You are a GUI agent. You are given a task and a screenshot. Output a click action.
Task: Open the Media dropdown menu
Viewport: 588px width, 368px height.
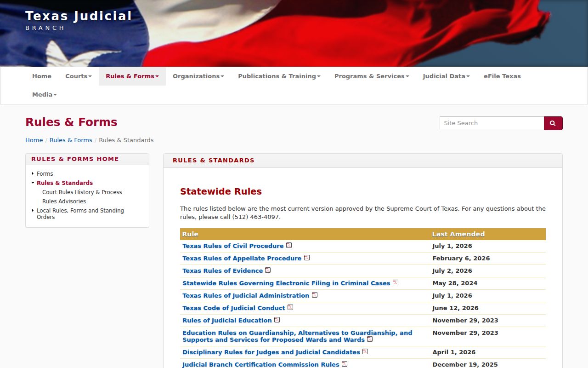point(45,95)
